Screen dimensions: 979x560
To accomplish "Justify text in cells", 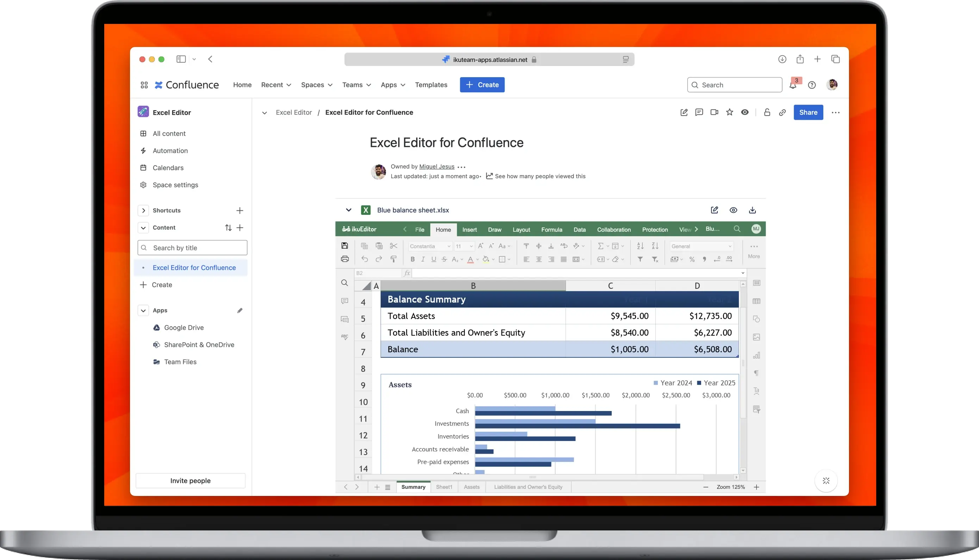I will [x=563, y=259].
